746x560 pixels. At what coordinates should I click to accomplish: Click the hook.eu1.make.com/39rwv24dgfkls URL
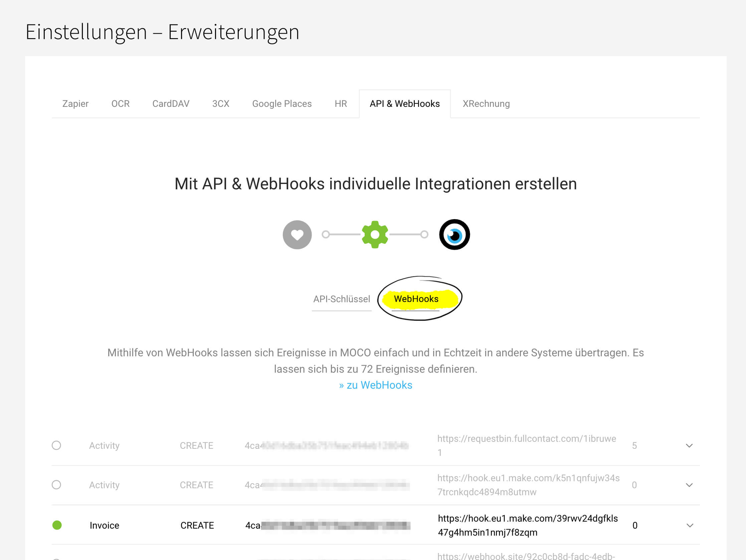[x=528, y=525]
